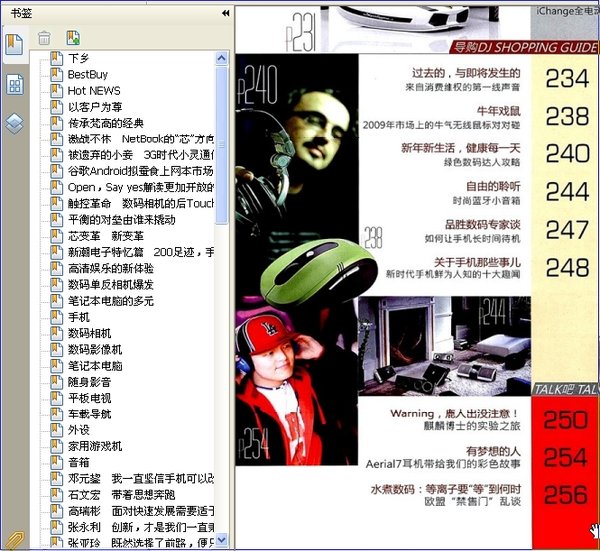Select bookmark 被遗弃的小妾 3G时代小灵通

141,155
